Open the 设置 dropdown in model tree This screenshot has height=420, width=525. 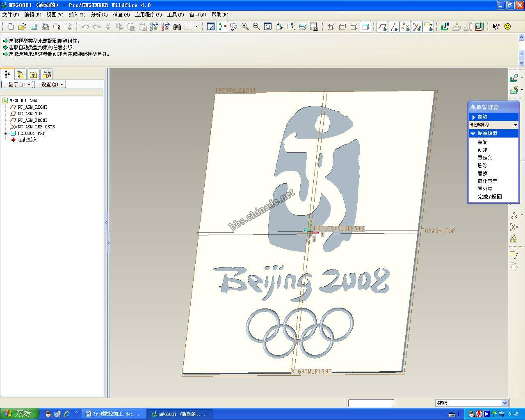click(x=50, y=84)
